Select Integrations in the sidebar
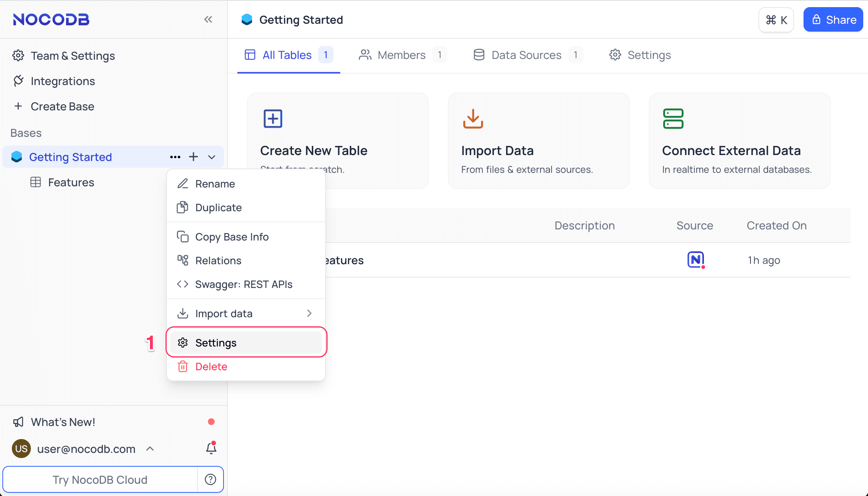 click(x=63, y=81)
